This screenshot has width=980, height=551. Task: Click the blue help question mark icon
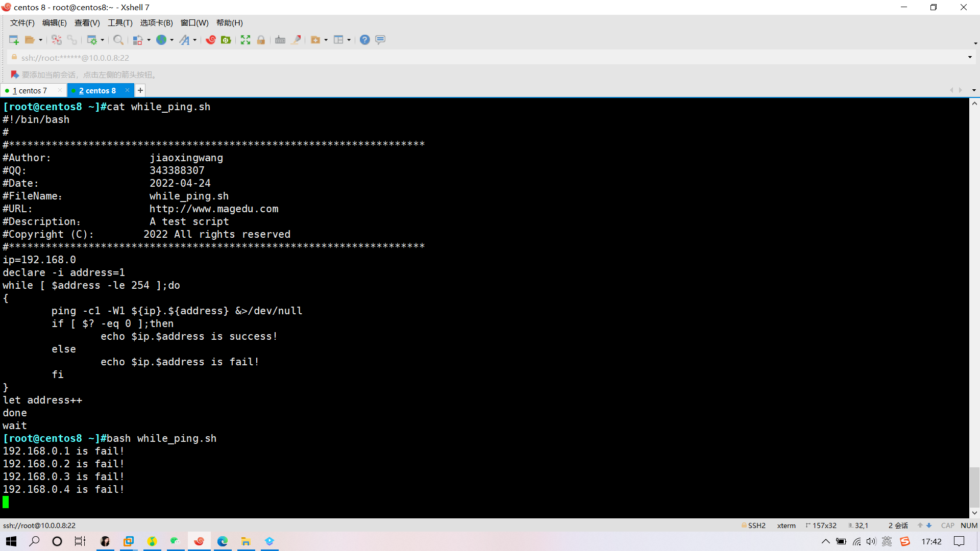pyautogui.click(x=364, y=40)
